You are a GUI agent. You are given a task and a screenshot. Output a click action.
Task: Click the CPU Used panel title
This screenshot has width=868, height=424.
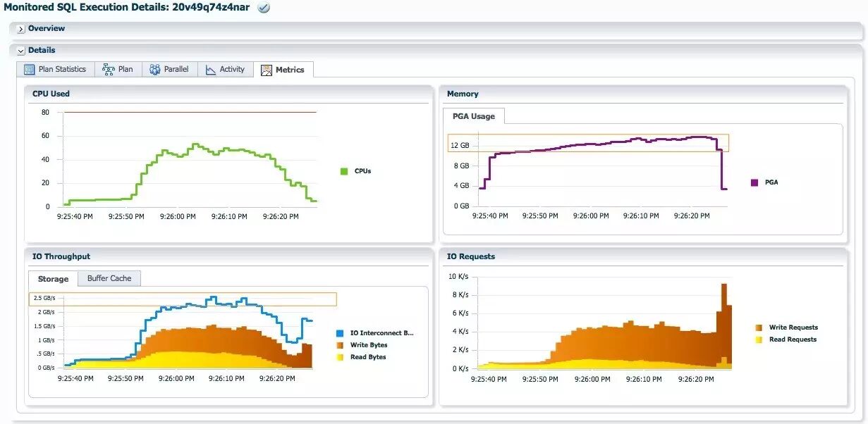tap(51, 94)
